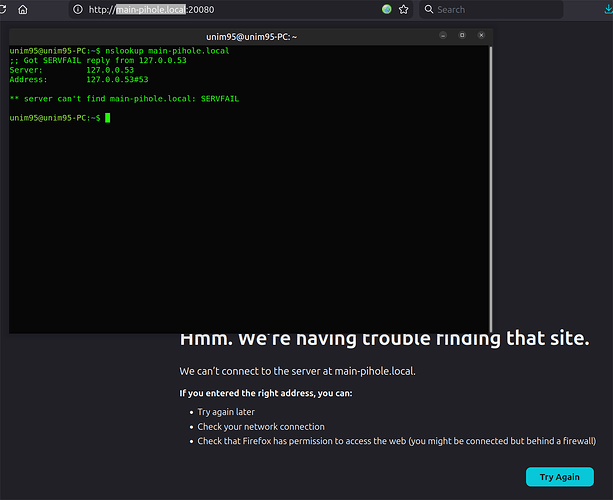
Task: Click the Search input field
Action: click(x=491, y=9)
